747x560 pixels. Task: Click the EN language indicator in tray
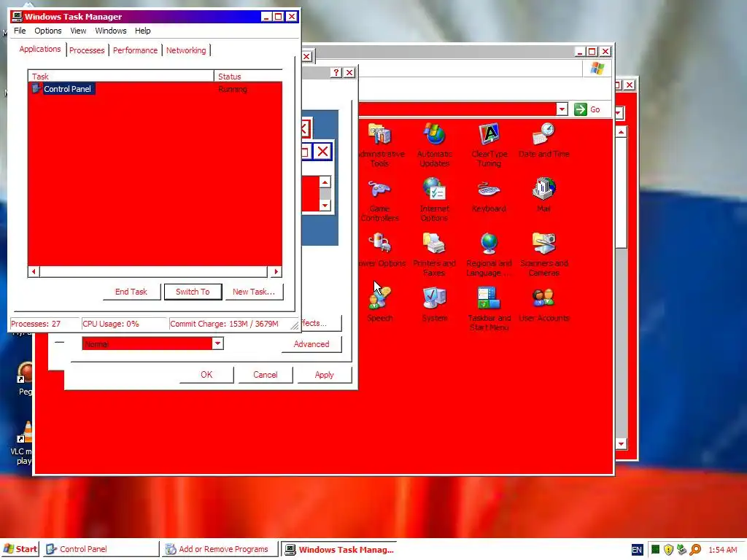[637, 550]
